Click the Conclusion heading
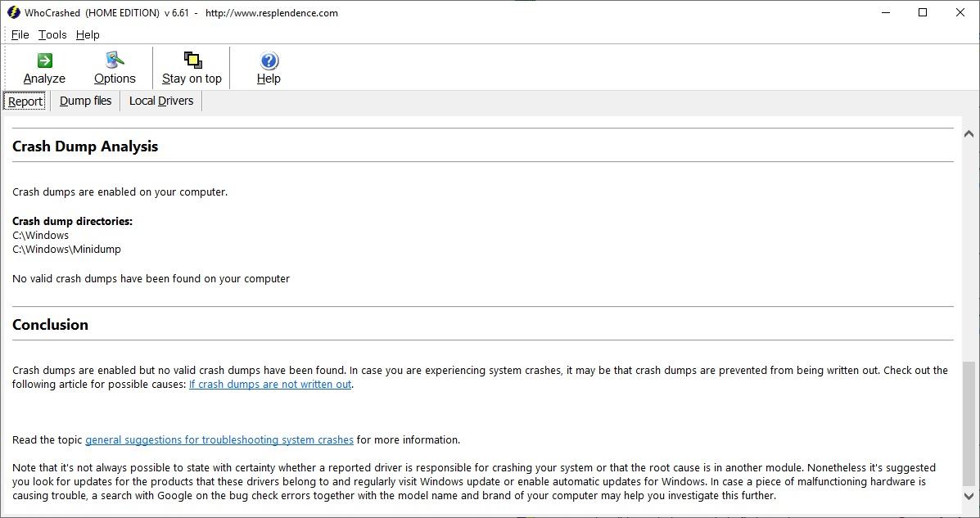 point(50,325)
